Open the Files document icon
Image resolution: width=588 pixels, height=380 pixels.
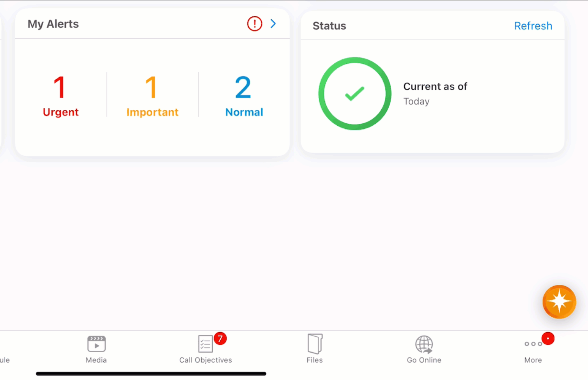[315, 344]
